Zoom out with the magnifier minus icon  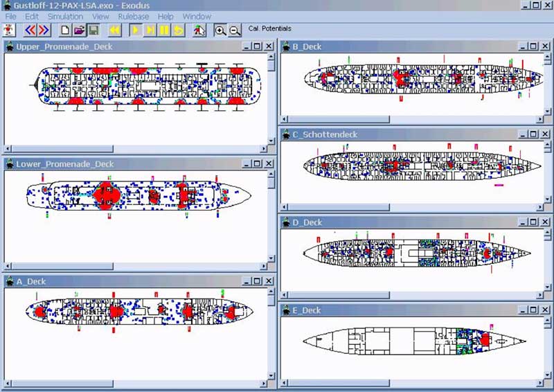pyautogui.click(x=235, y=30)
